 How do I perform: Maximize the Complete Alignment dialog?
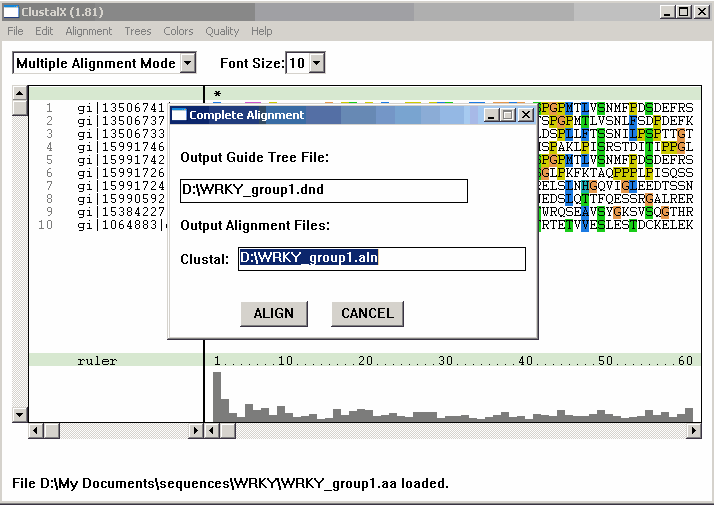(x=507, y=115)
